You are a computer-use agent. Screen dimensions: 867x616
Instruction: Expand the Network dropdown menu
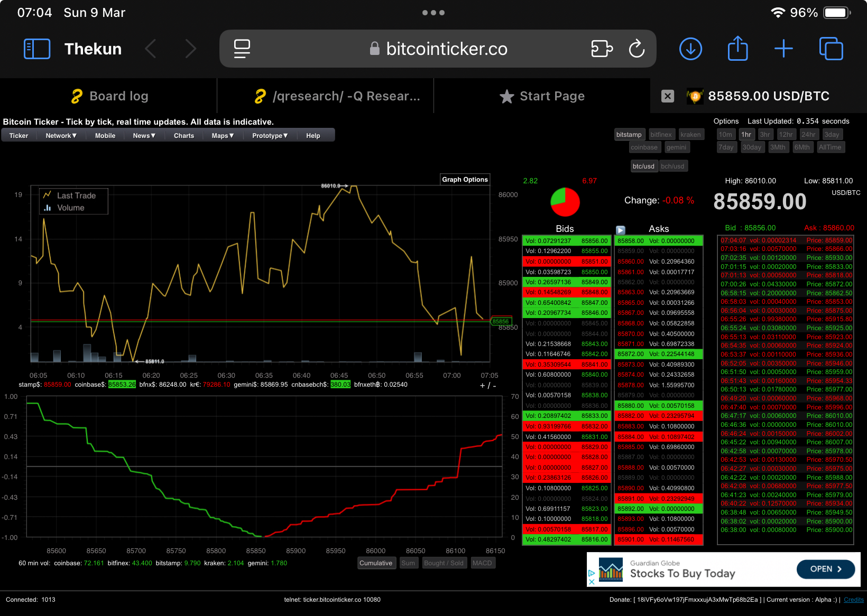(61, 136)
